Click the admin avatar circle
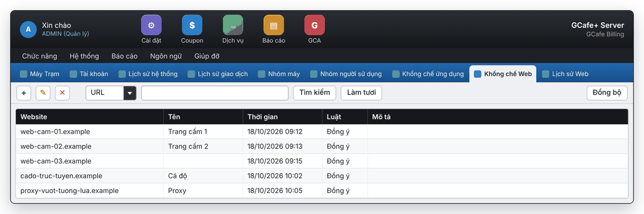Screen dimensions: 644x214 click(x=28, y=29)
